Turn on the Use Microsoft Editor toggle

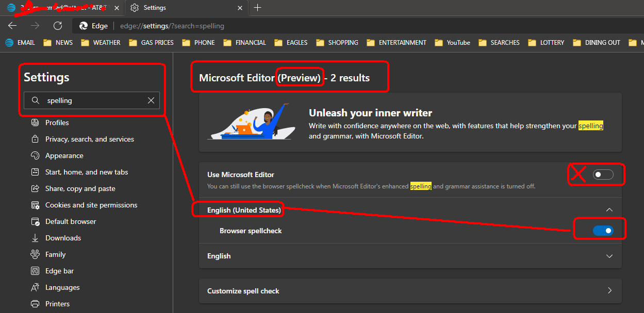pos(603,175)
